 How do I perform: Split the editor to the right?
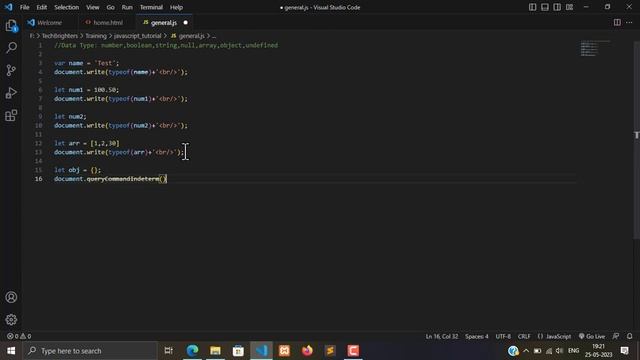[617, 22]
